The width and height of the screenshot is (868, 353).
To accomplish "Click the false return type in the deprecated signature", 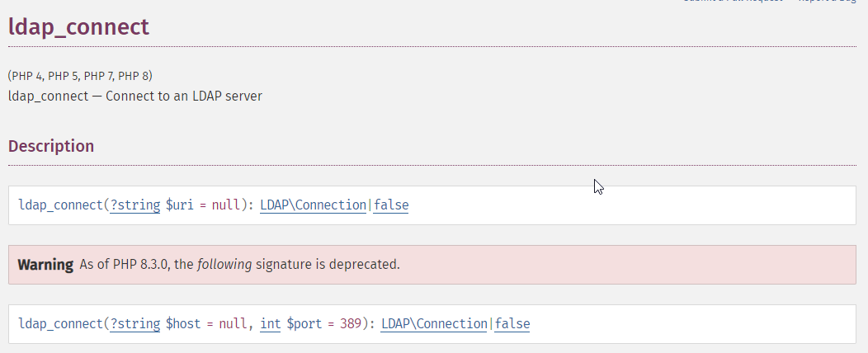I will (x=512, y=324).
